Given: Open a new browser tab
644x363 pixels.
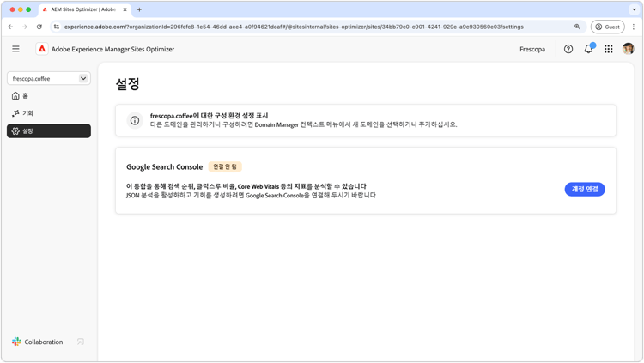Looking at the screenshot, I should 139,9.
